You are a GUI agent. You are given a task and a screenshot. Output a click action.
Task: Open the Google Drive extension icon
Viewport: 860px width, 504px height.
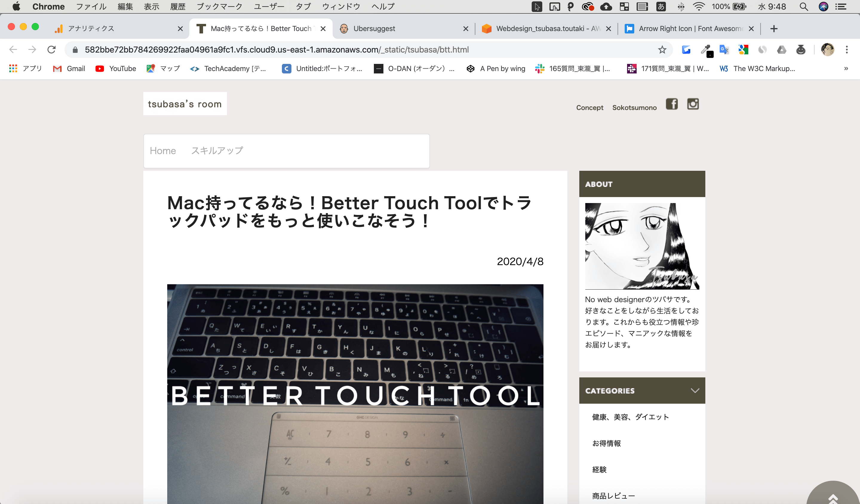click(x=781, y=50)
